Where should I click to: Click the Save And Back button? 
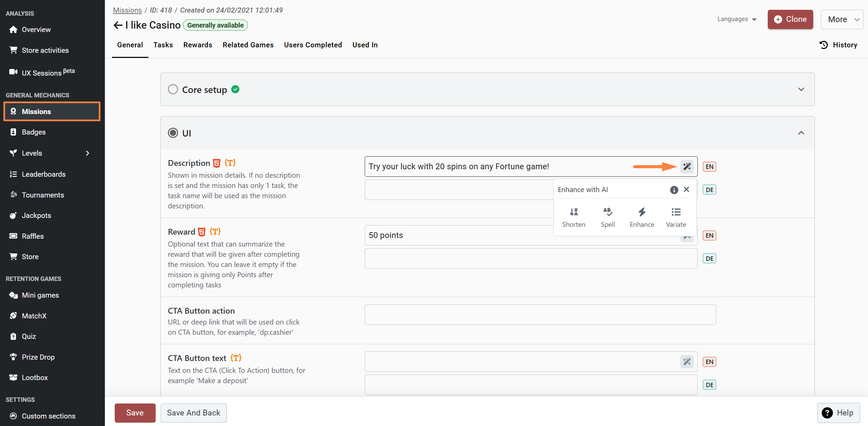[x=193, y=413]
